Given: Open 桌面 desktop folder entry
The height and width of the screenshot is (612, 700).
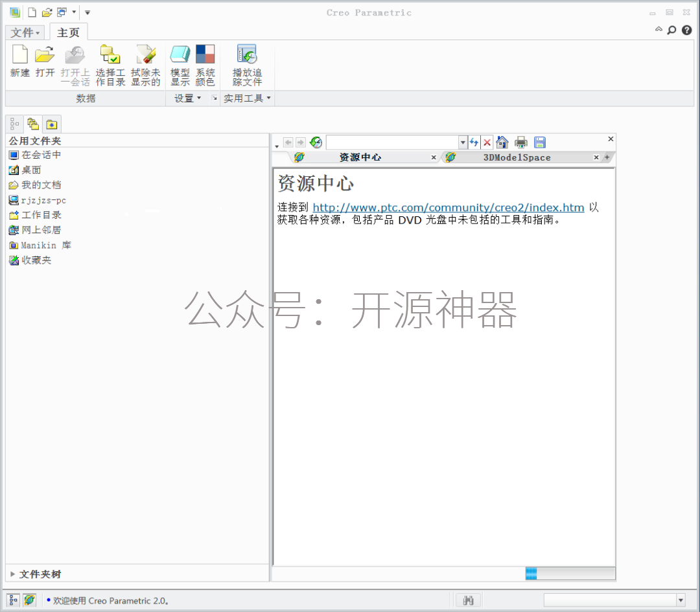Looking at the screenshot, I should click(25, 170).
